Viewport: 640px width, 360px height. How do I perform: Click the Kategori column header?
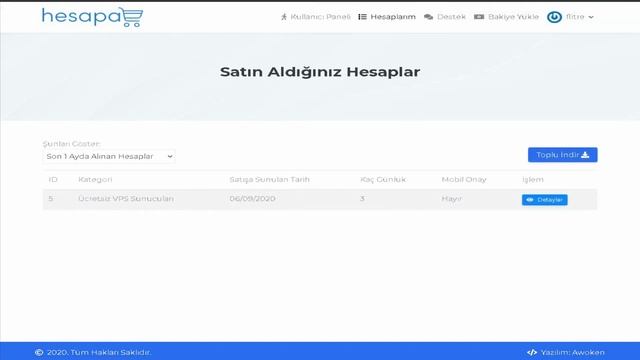click(95, 179)
